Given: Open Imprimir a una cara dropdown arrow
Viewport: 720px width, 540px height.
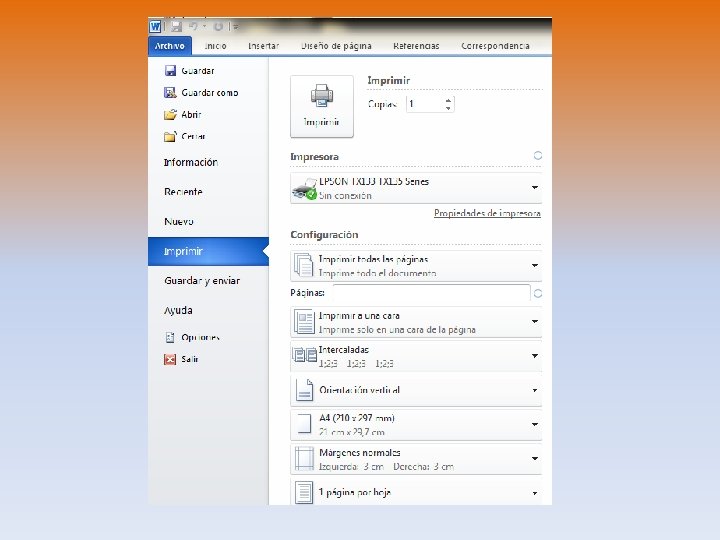Looking at the screenshot, I should [x=535, y=321].
